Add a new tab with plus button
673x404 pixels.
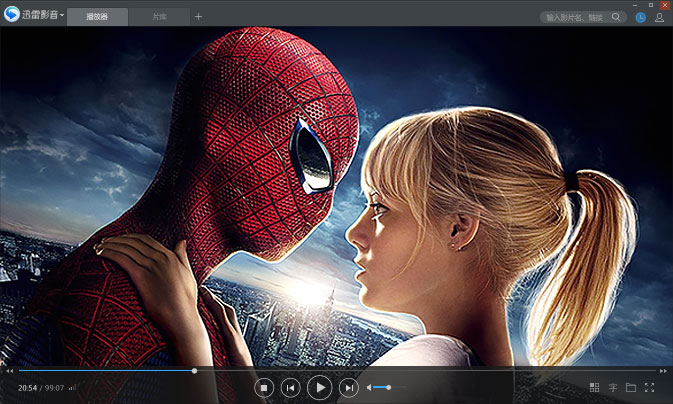[198, 17]
